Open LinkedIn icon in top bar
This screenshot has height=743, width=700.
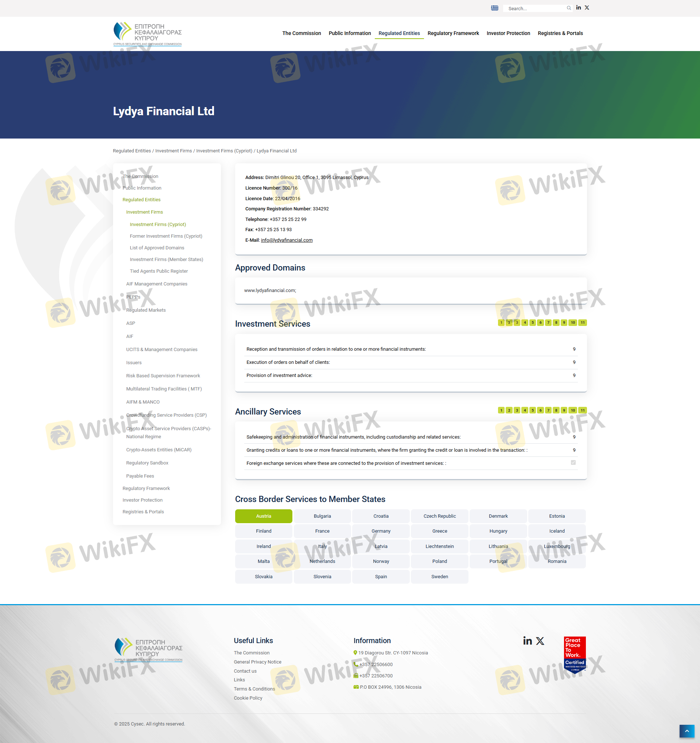[x=578, y=8]
